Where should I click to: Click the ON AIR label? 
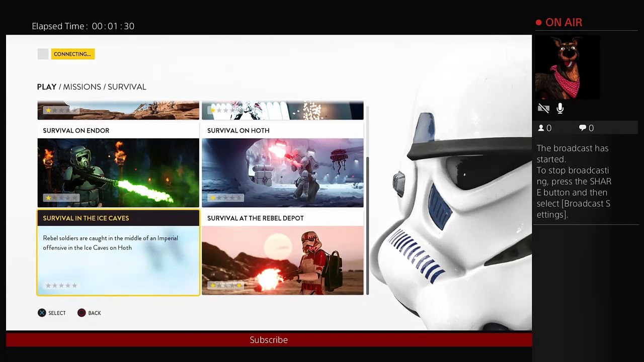tap(563, 23)
